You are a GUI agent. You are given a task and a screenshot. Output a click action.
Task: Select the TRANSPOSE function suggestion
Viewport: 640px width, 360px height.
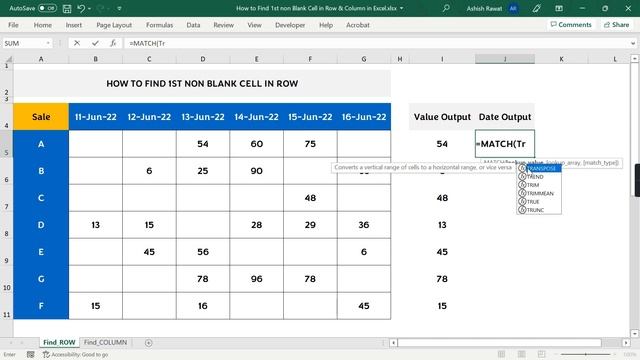point(539,168)
